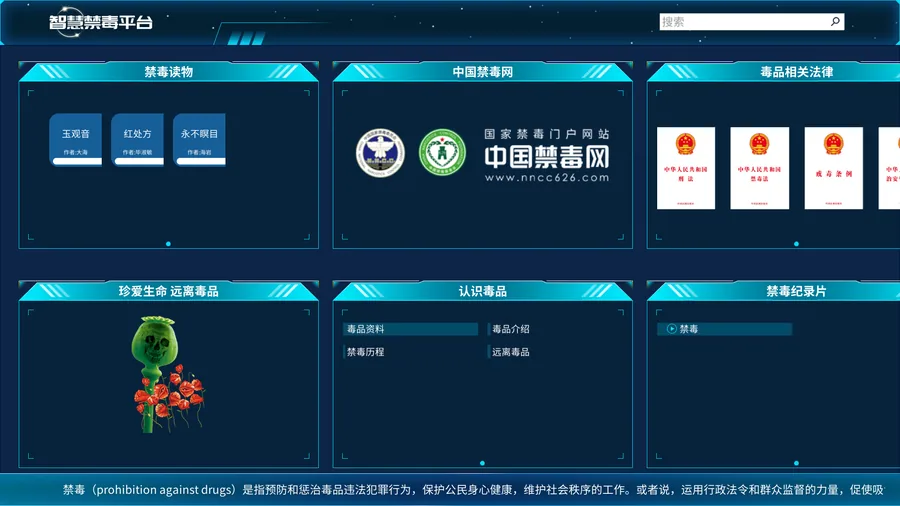900x506 pixels.
Task: Click the poppy skull image
Action: tap(168, 374)
